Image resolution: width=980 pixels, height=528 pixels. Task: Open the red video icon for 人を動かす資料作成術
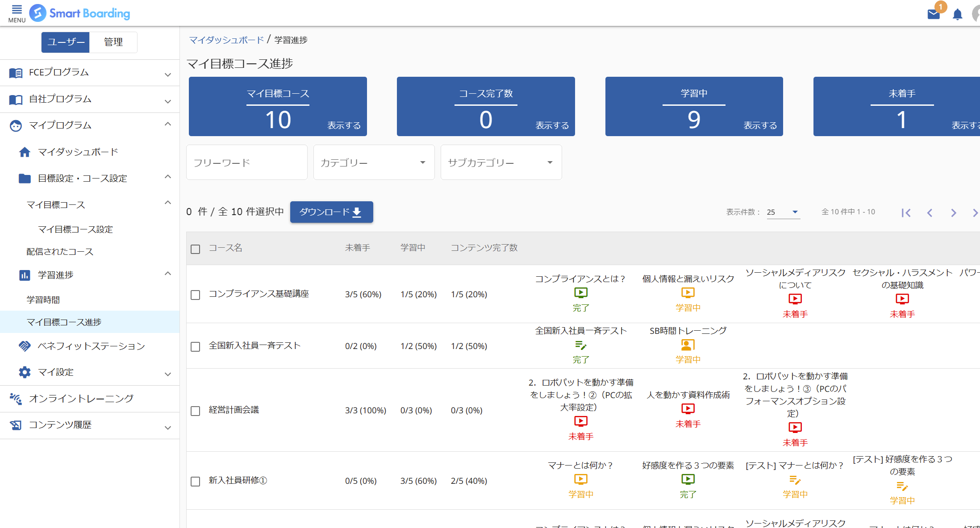[688, 408]
